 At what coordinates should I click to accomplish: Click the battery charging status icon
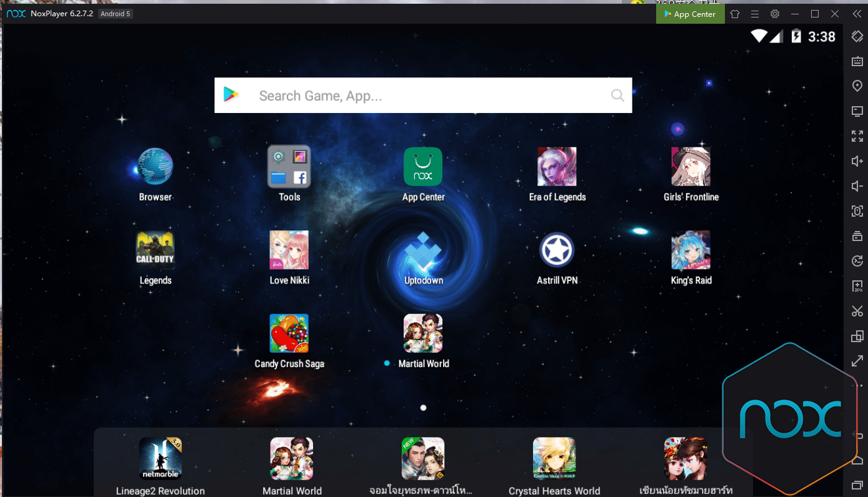click(x=796, y=36)
